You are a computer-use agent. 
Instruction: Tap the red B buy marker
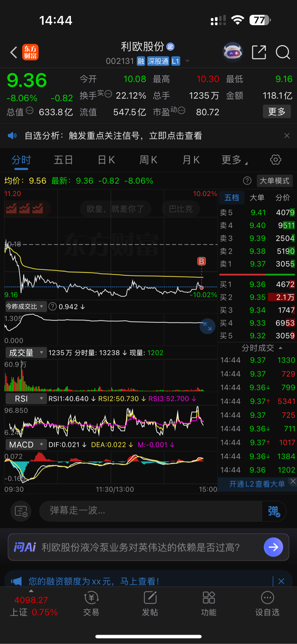(201, 261)
